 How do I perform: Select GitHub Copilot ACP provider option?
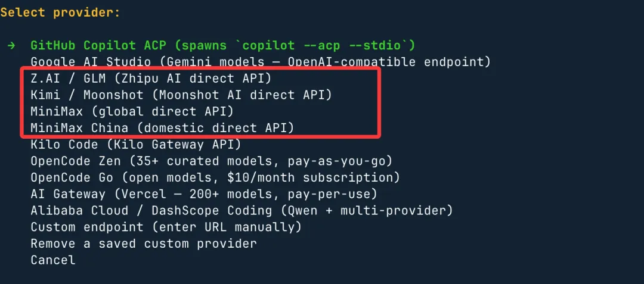click(223, 45)
